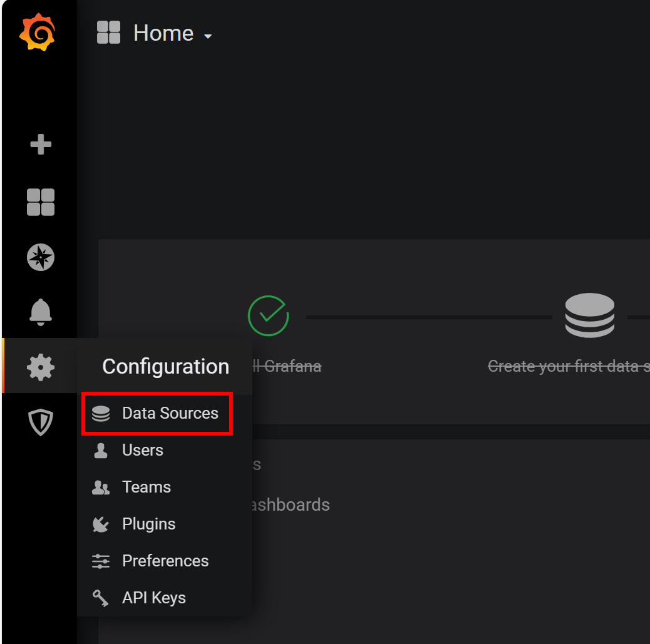Image resolution: width=650 pixels, height=644 pixels.
Task: Click the Configuration gear icon
Action: click(x=41, y=367)
